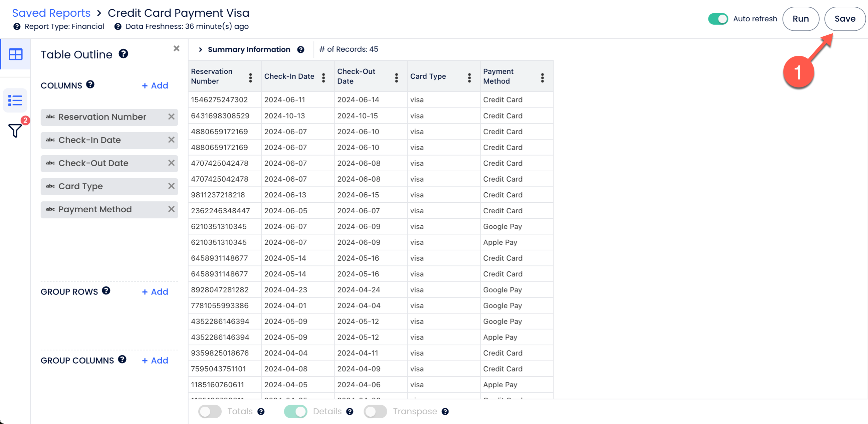Open the list outline sidebar icon
The image size is (868, 424).
[x=15, y=100]
